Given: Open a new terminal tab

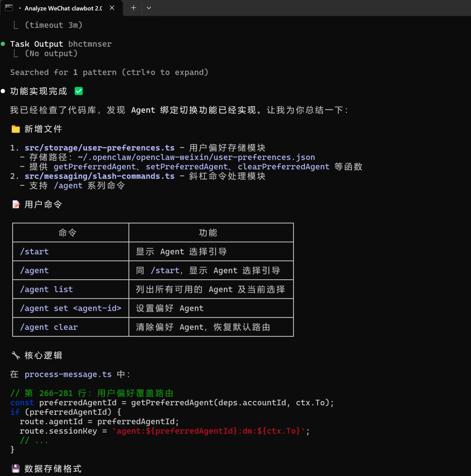Looking at the screenshot, I should (133, 8).
